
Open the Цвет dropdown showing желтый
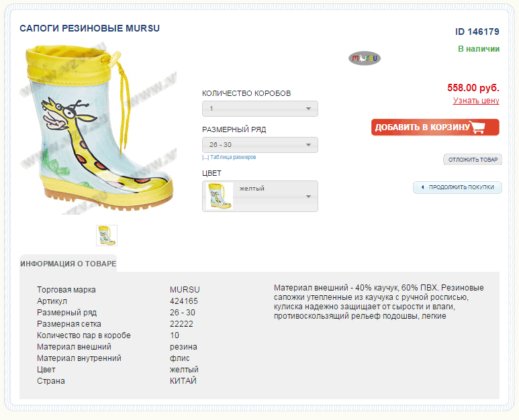point(260,196)
